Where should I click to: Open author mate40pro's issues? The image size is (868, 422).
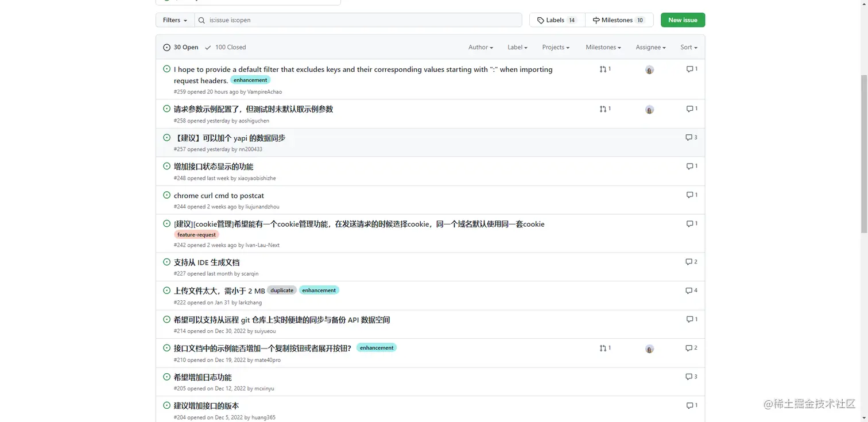[268, 360]
